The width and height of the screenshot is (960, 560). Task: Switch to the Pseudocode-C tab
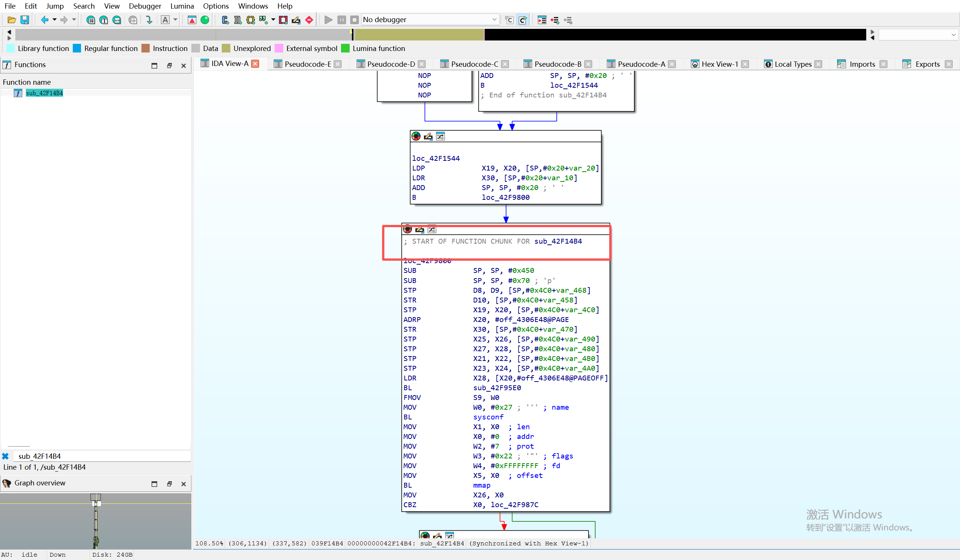pyautogui.click(x=474, y=64)
